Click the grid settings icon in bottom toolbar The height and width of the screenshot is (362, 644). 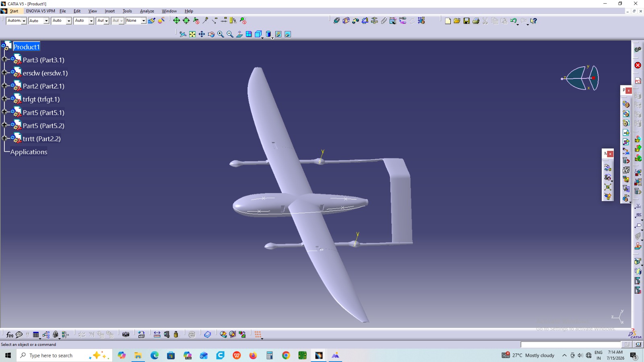(x=258, y=335)
